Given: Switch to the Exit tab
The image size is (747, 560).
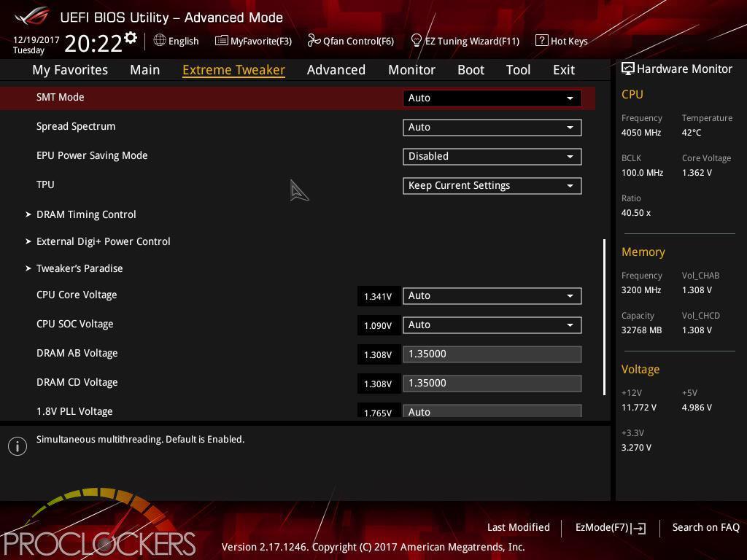Looking at the screenshot, I should 564,70.
